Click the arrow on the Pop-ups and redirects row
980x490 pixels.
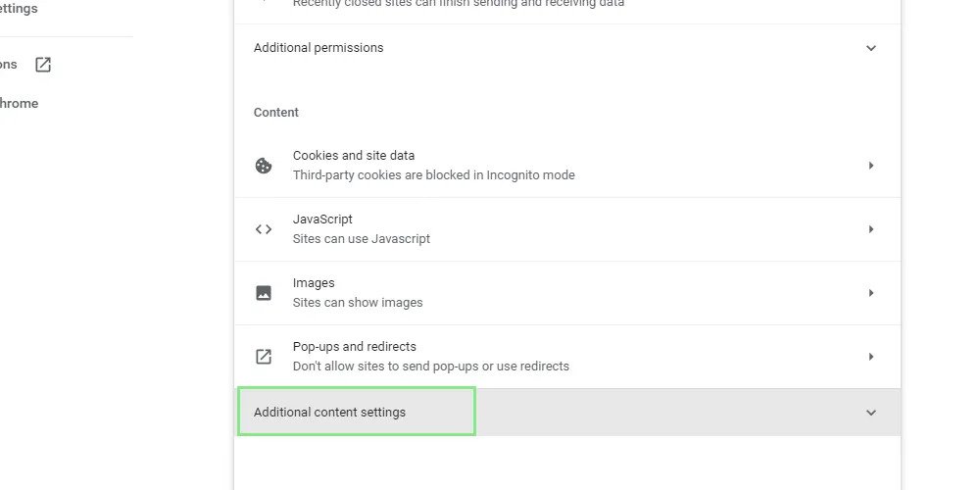[870, 357]
